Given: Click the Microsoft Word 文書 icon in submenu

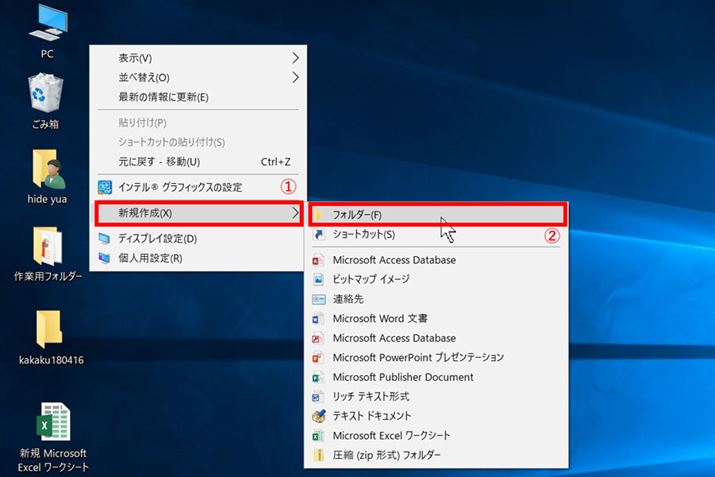Looking at the screenshot, I should tap(319, 319).
